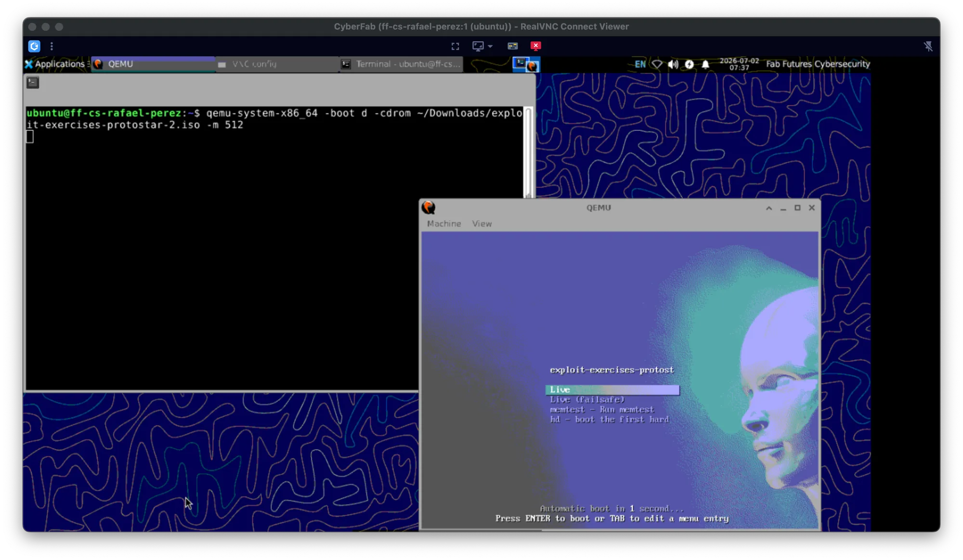Screen dimensions: 963x560
Task: Send Ctrl+Alt+Del keyboard icon
Action: [x=512, y=46]
